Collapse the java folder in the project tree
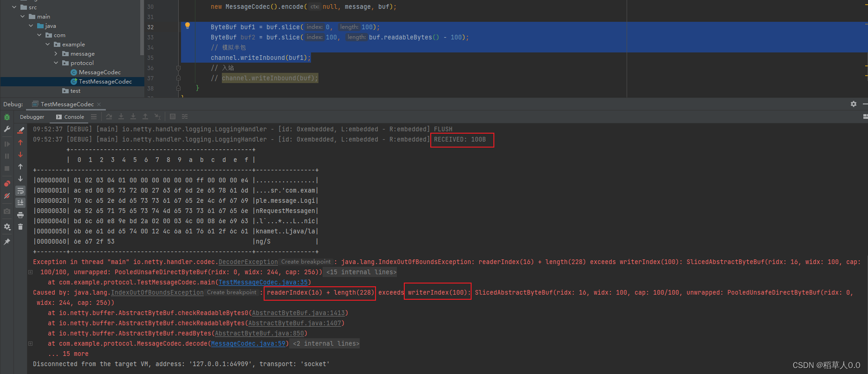Image resolution: width=868 pixels, height=374 pixels. click(x=31, y=26)
